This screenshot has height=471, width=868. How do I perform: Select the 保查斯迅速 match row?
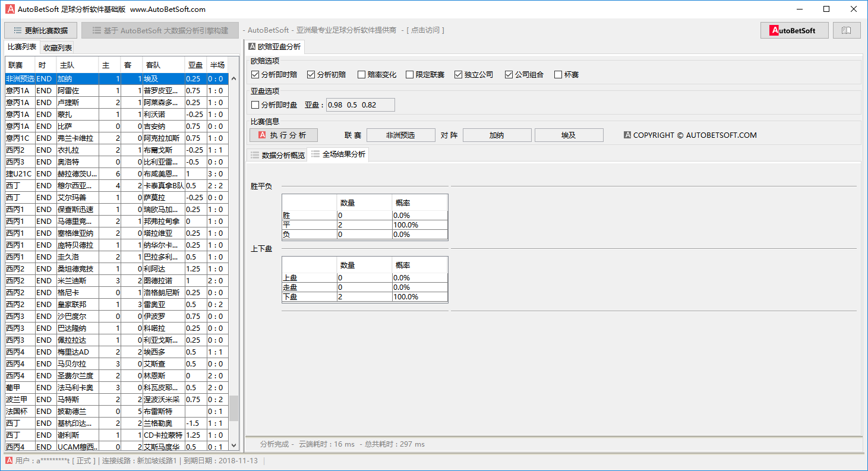(116, 210)
